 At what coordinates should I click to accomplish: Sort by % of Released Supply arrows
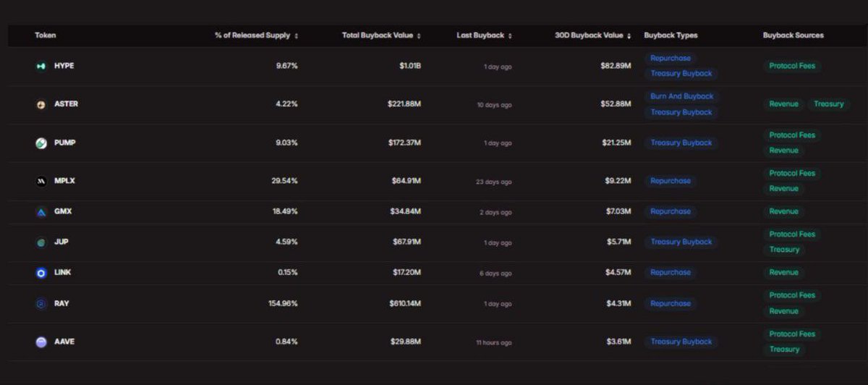point(297,35)
